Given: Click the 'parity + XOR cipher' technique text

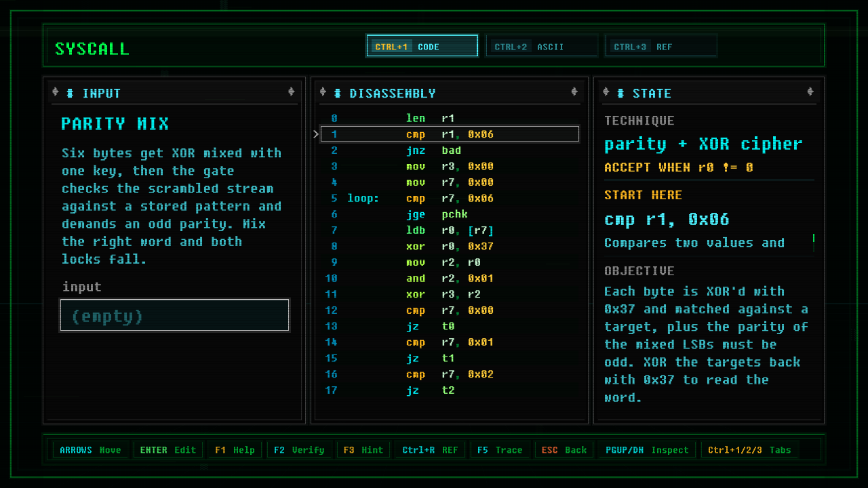Looking at the screenshot, I should click(x=703, y=144).
